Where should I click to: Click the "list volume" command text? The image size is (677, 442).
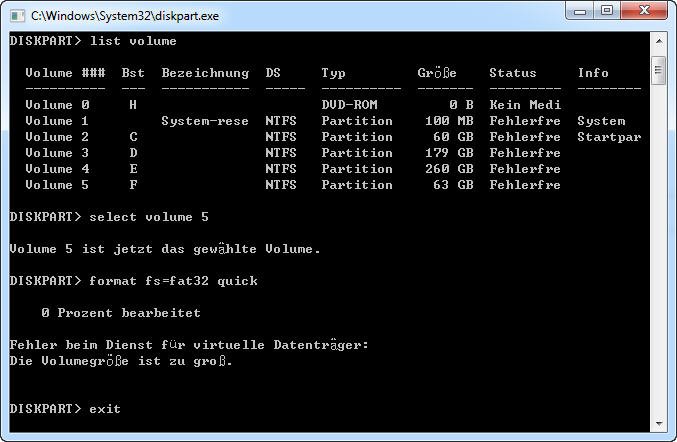coord(132,41)
